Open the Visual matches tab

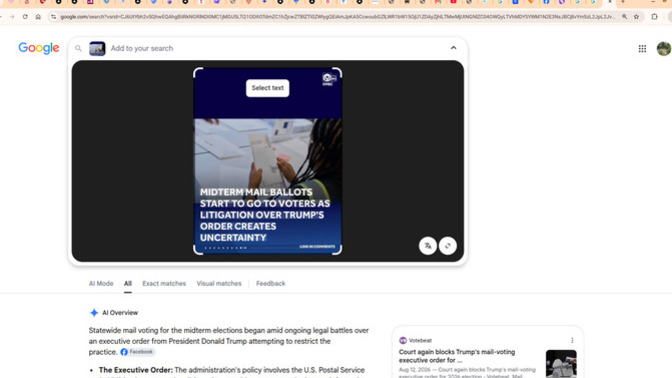[219, 283]
